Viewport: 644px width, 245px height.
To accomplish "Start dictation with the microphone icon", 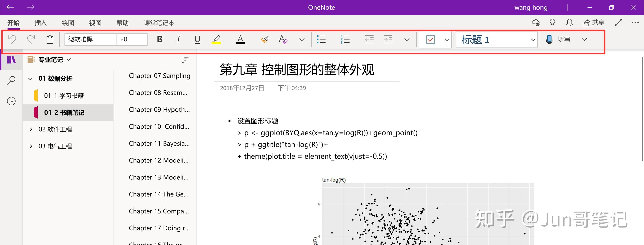I will point(549,39).
